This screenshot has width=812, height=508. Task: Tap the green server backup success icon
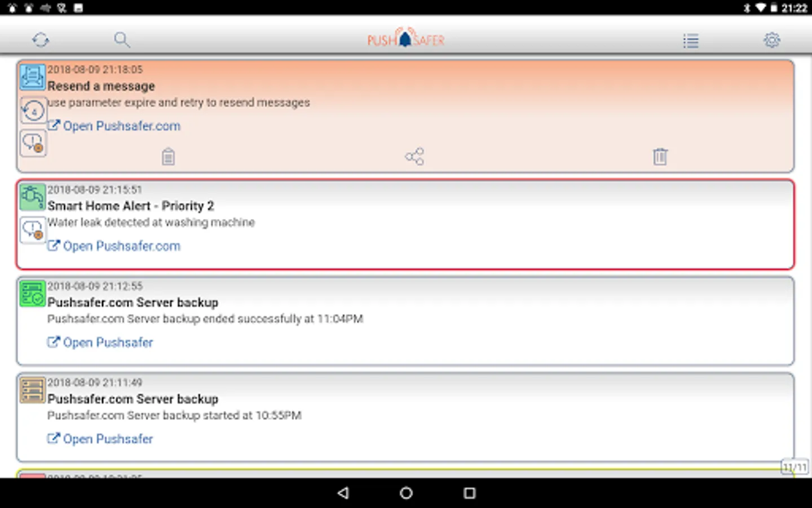point(33,294)
